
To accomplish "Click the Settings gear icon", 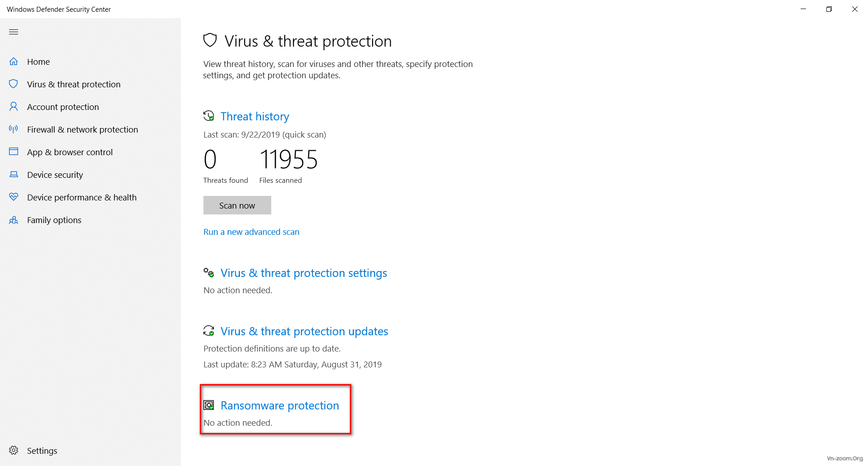I will tap(14, 451).
